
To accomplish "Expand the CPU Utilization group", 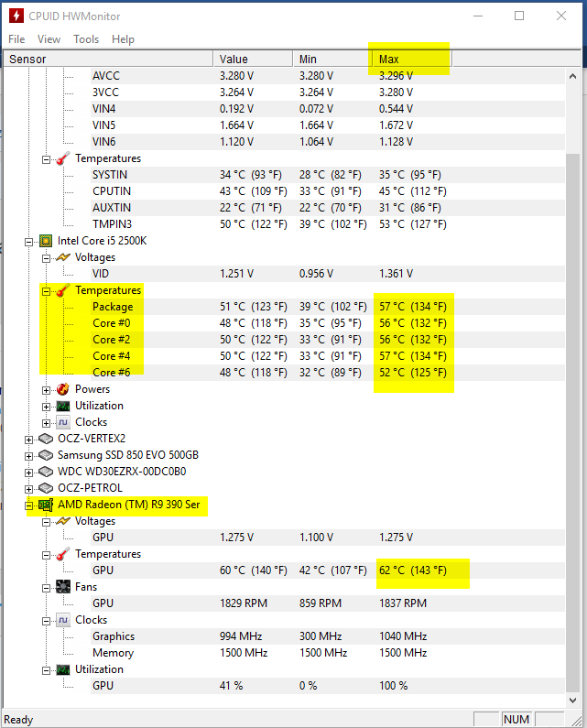I will pyautogui.click(x=46, y=407).
